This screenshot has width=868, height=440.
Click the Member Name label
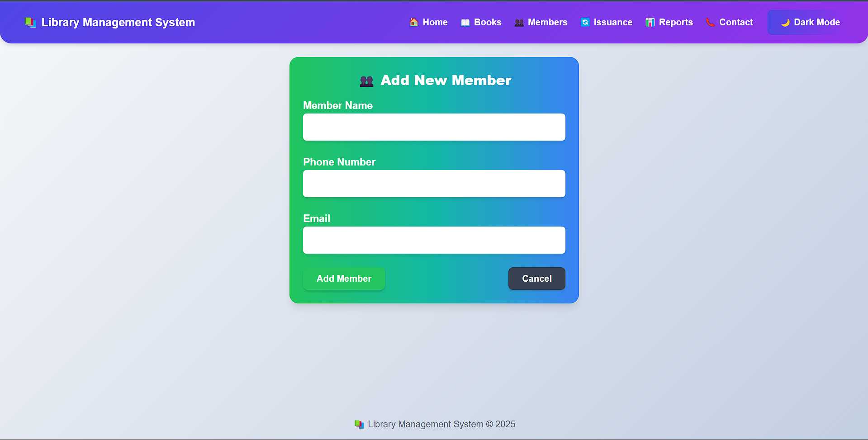click(x=338, y=105)
